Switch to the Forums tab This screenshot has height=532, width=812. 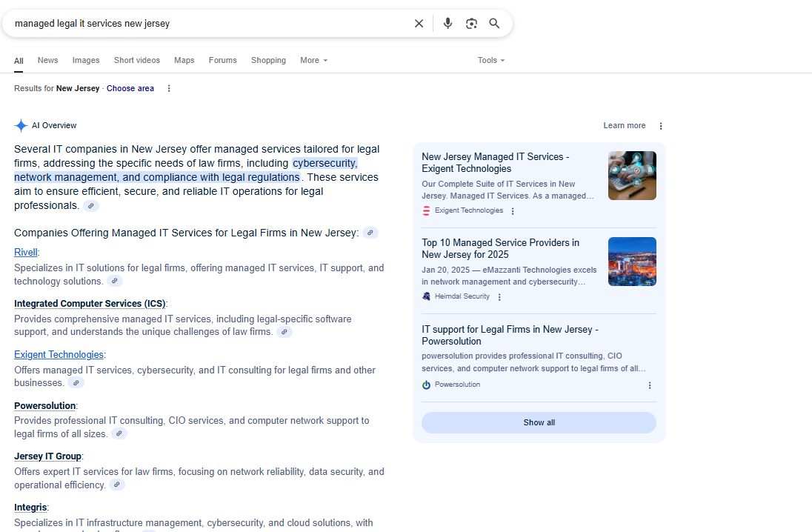[x=223, y=60]
